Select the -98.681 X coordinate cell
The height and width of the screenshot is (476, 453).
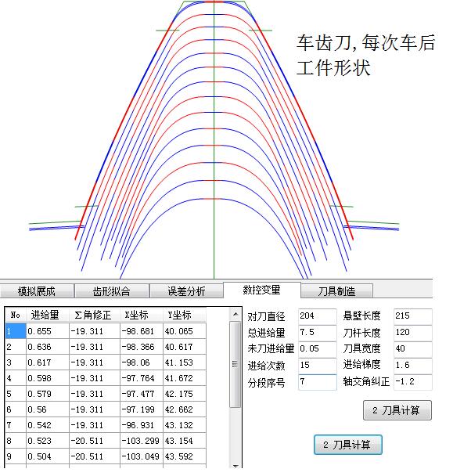pos(142,331)
